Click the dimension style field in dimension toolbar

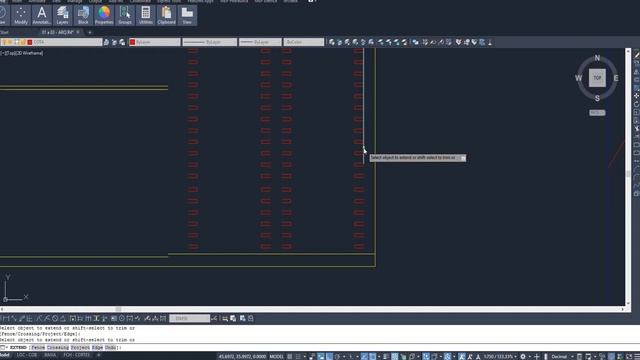[x=189, y=318]
